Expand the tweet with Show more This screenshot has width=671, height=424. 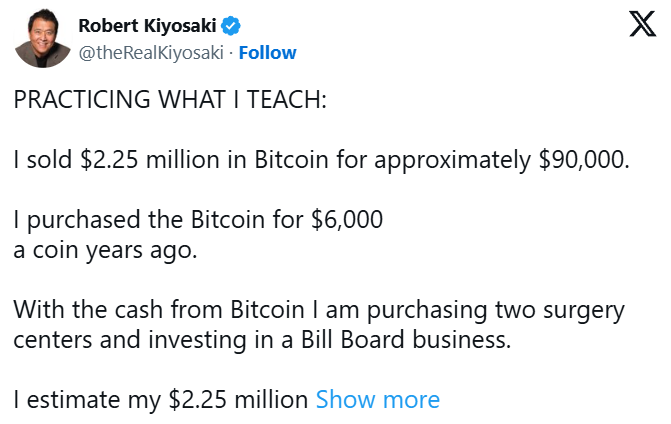point(377,400)
